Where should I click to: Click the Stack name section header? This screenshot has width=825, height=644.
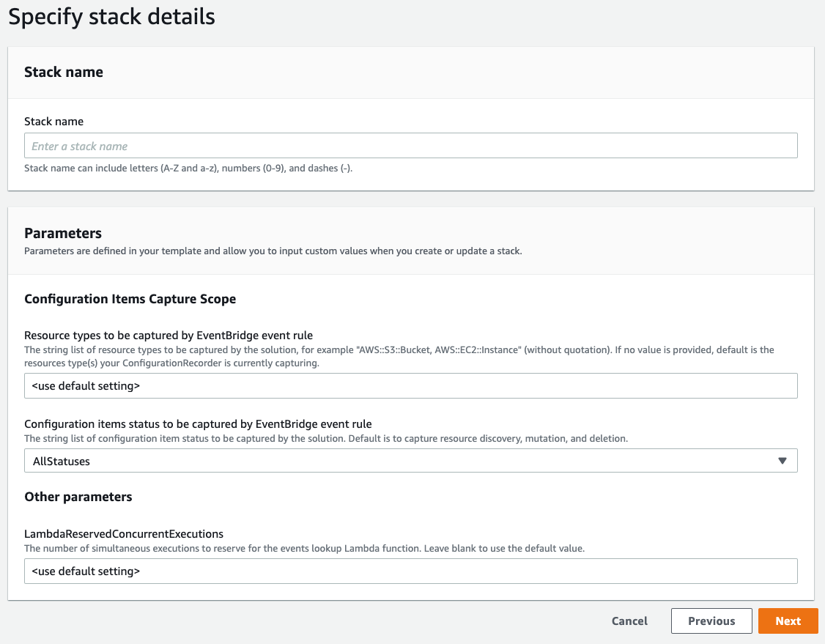[64, 72]
